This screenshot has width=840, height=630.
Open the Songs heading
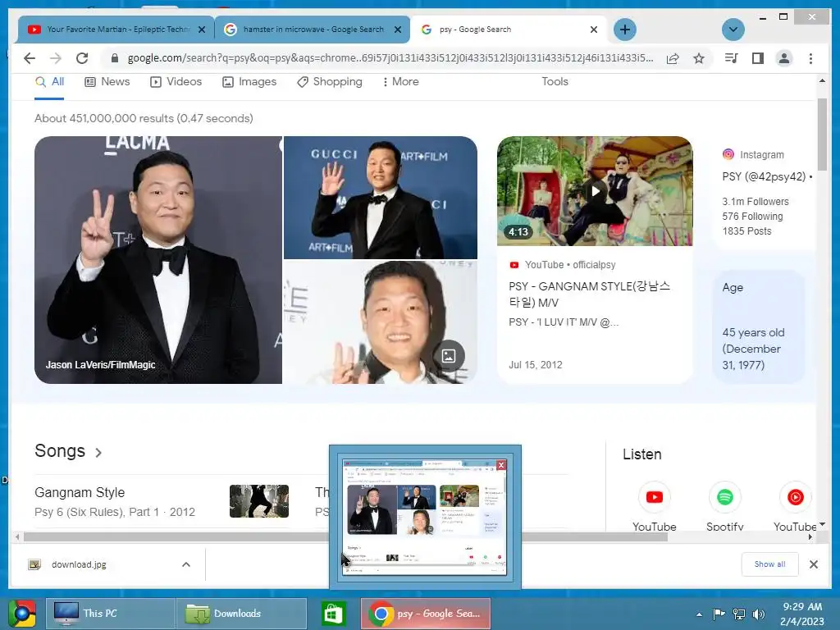[60, 451]
